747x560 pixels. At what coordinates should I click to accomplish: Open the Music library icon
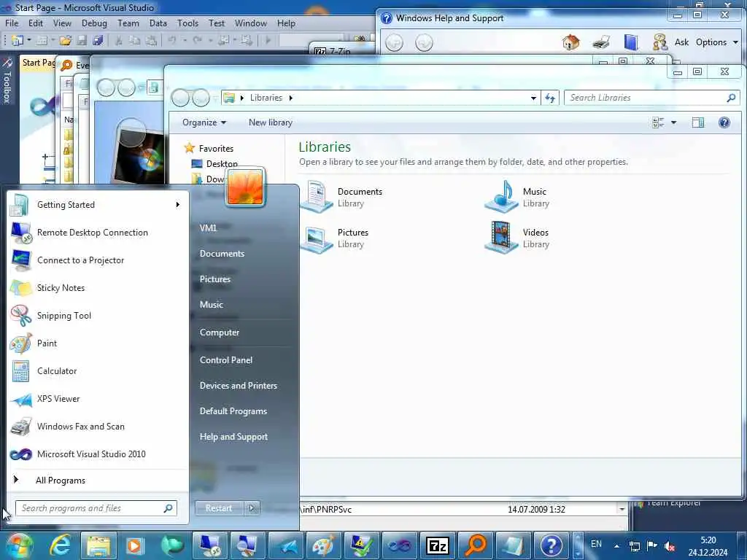[501, 196]
